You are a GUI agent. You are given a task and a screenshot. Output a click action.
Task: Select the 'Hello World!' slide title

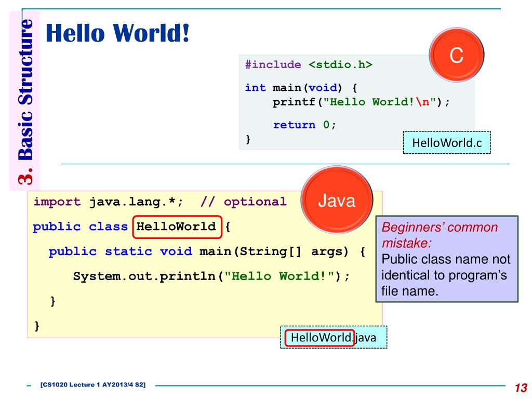click(x=117, y=33)
